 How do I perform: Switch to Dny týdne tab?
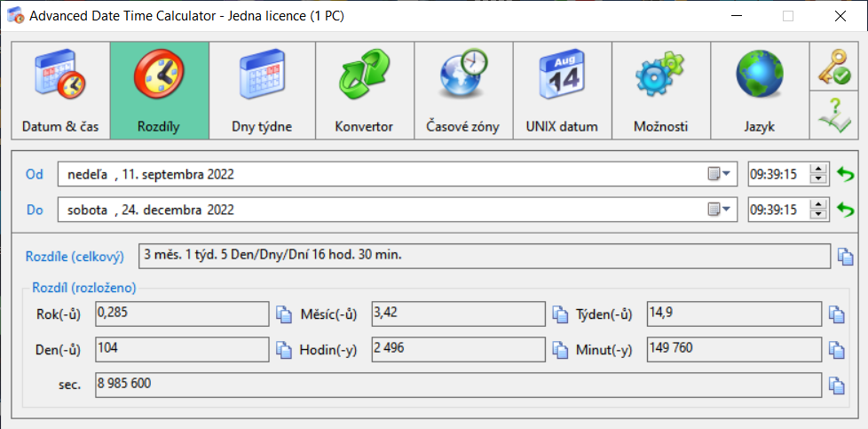pyautogui.click(x=262, y=91)
